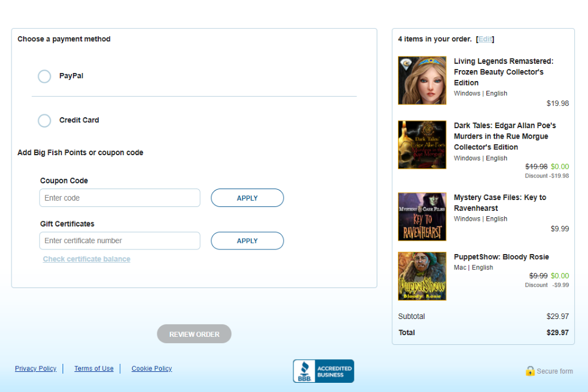Apply the coupon code
This screenshot has width=588, height=392.
(247, 198)
